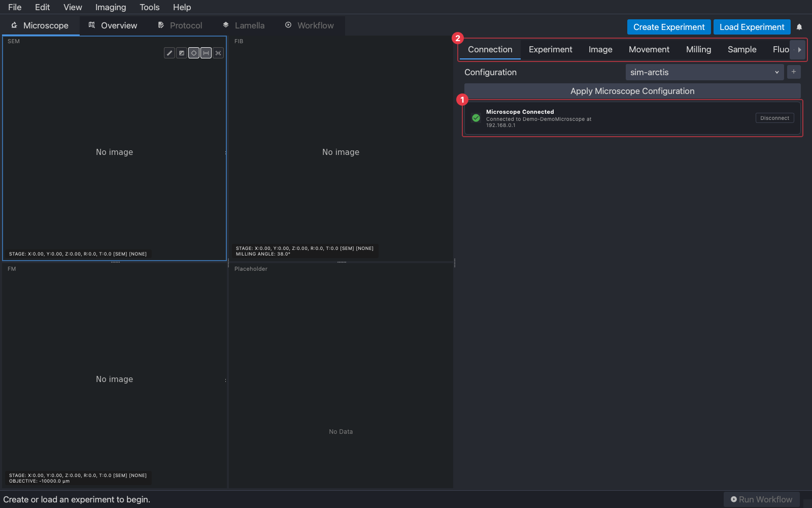The height and width of the screenshot is (508, 812).
Task: Click Create Experiment button
Action: (x=669, y=27)
